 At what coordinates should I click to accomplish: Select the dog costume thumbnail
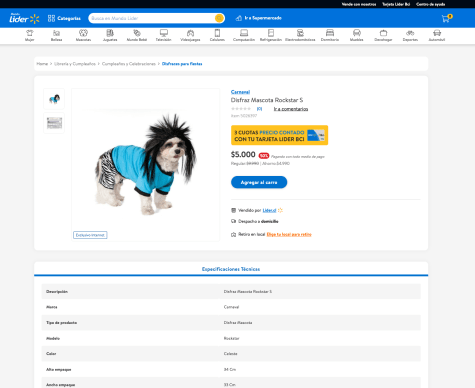click(x=54, y=99)
